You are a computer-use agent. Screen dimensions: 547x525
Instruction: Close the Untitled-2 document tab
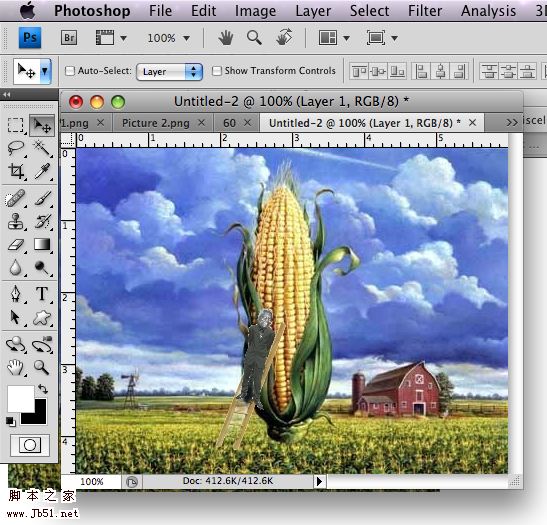(472, 122)
